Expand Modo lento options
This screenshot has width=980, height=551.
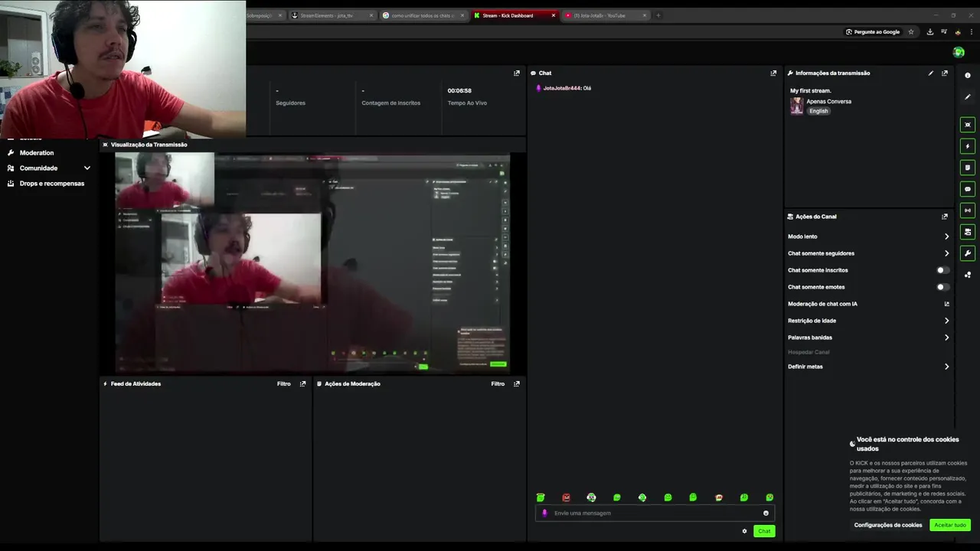[947, 236]
